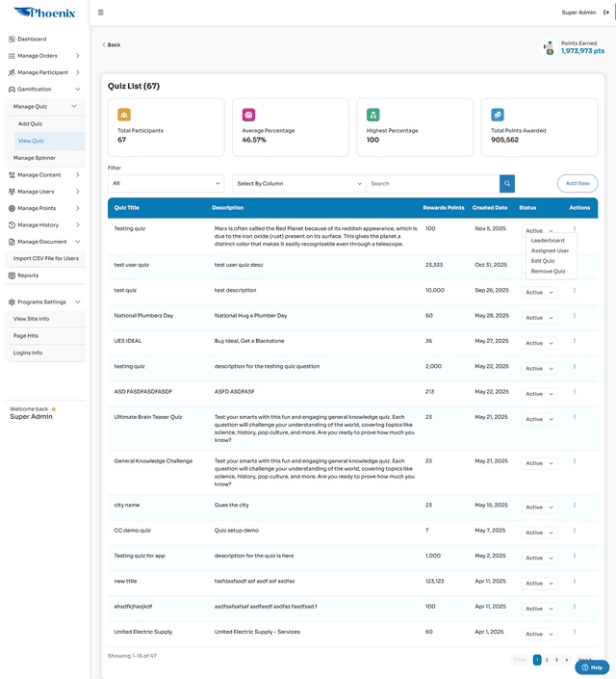Click the 'ahsdfkjhasjkdf' quiz title cell
This screenshot has height=679, width=616.
(133, 607)
